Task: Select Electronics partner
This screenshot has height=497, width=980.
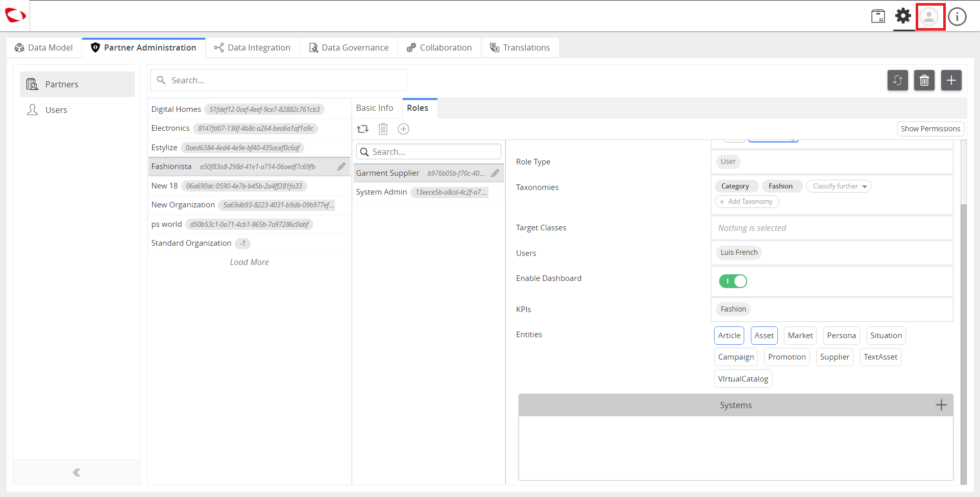Action: click(x=249, y=128)
